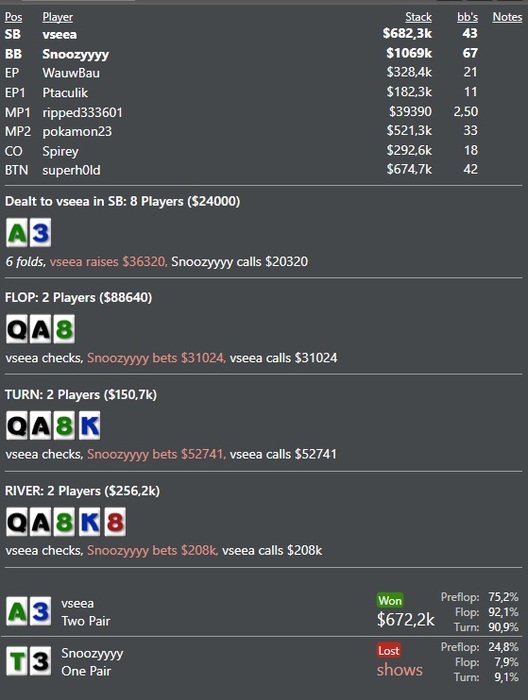Click the blue 3 card in dealt hand
Image resolution: width=528 pixels, height=700 pixels.
[40, 233]
